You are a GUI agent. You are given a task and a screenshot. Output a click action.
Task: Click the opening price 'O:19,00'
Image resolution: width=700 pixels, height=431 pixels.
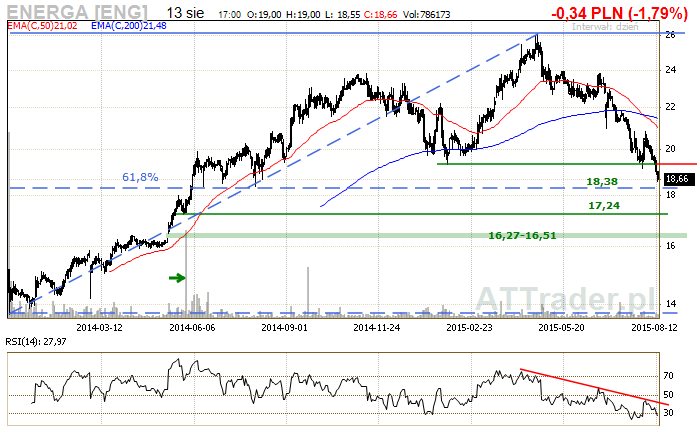pyautogui.click(x=264, y=15)
